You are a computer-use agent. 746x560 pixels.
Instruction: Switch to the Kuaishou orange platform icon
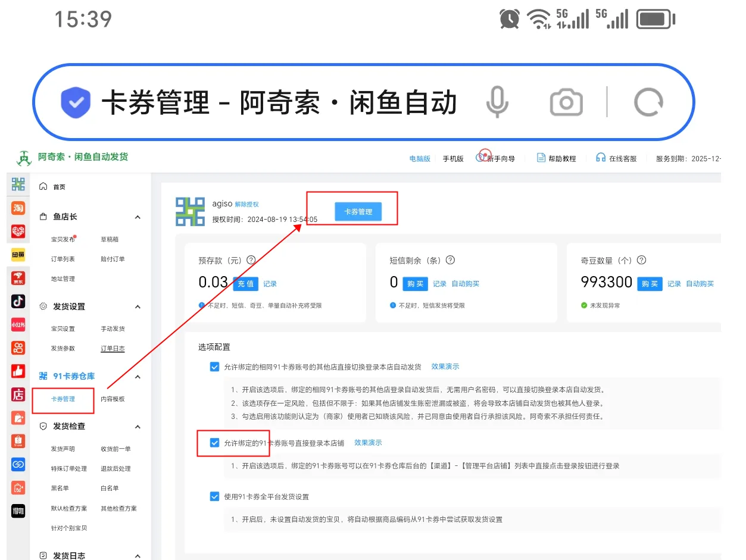click(18, 348)
